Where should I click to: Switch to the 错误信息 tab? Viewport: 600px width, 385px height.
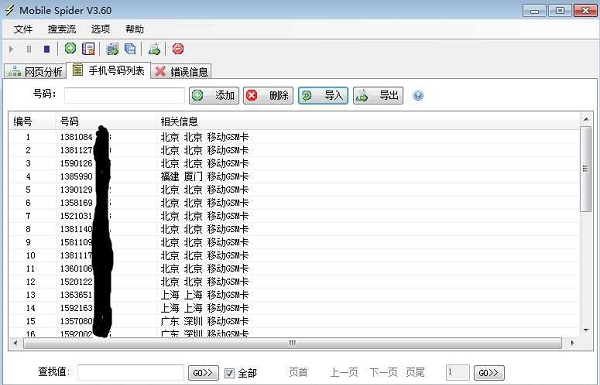click(x=181, y=71)
